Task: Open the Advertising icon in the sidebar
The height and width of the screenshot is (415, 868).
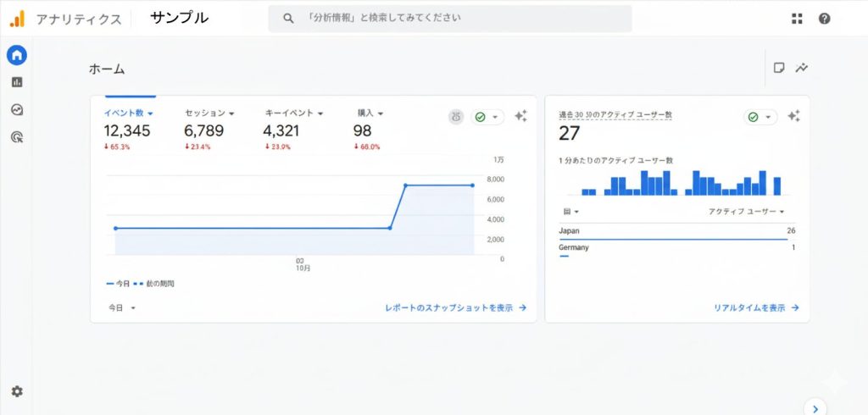Action: coord(17,136)
